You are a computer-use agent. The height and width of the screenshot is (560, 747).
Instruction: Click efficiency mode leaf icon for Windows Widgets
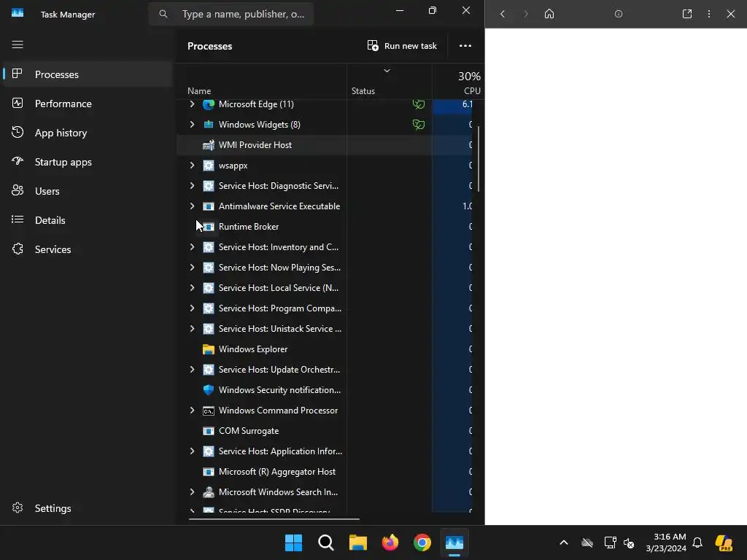(418, 125)
